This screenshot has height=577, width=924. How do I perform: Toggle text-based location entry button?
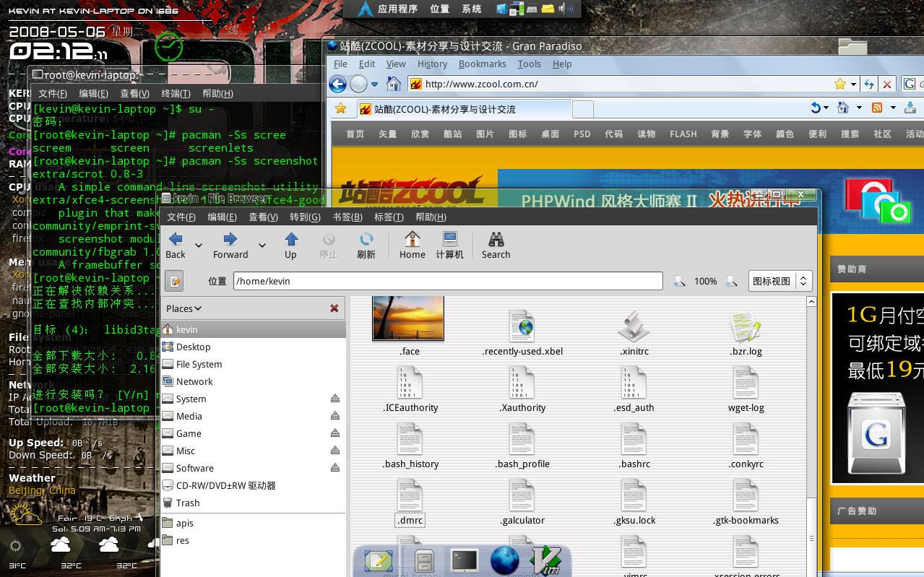[x=174, y=281]
